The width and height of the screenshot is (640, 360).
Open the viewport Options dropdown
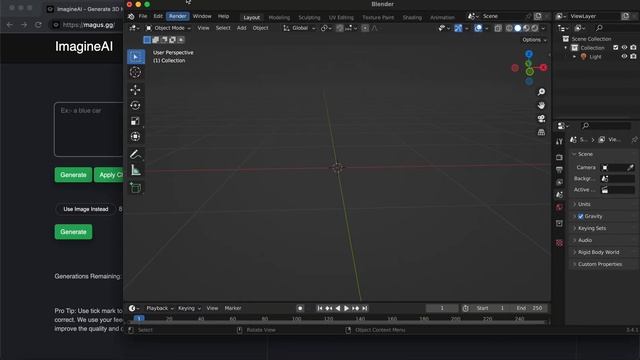[534, 40]
